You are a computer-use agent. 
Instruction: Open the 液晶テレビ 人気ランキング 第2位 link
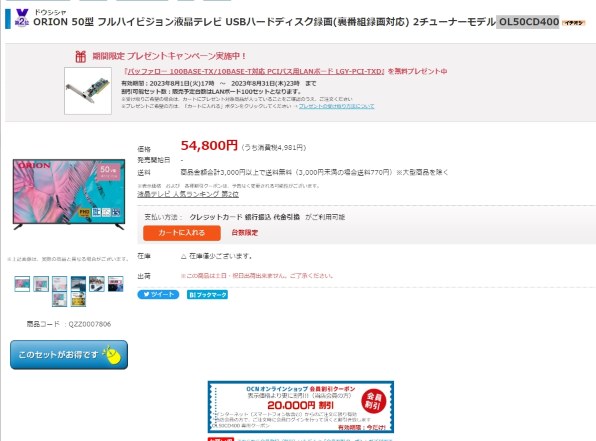[x=188, y=194]
